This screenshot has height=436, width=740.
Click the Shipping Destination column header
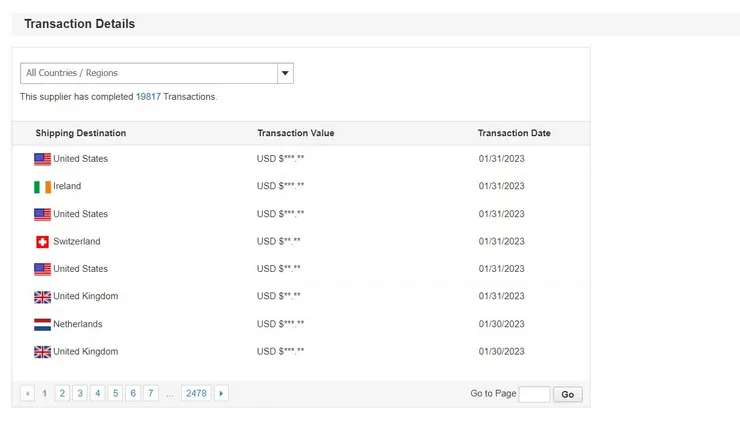tap(81, 133)
